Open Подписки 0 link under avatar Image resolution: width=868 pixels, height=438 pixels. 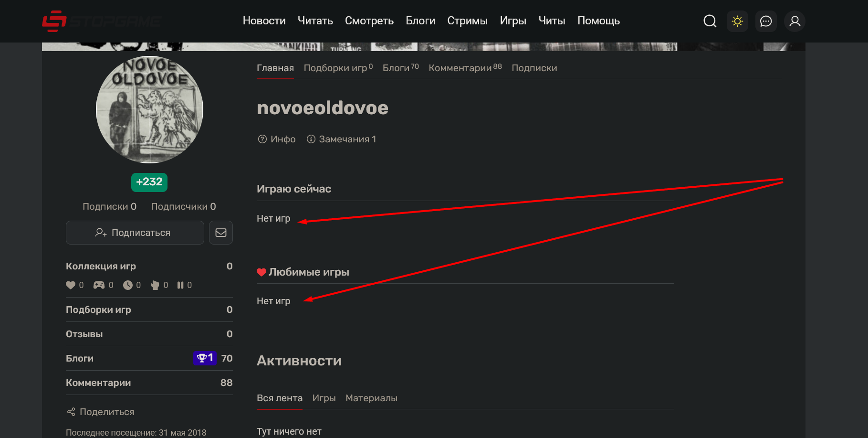click(x=109, y=206)
